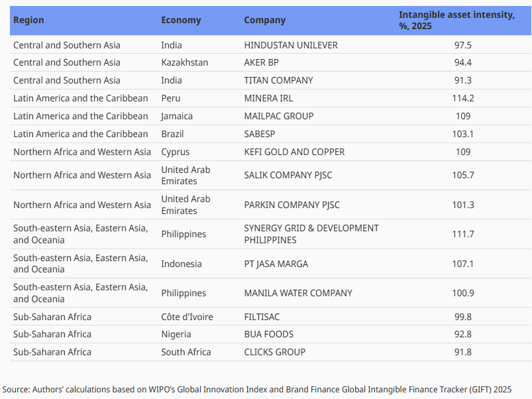Click Latin America region in MINERA IRL row
Image resolution: width=532 pixels, height=399 pixels.
click(81, 98)
